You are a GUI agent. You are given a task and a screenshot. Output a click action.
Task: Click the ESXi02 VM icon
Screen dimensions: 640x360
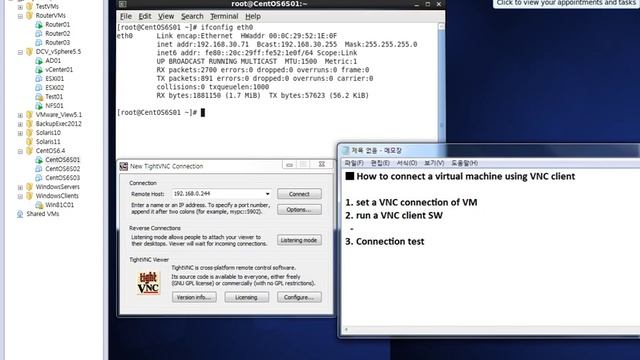[x=39, y=87]
